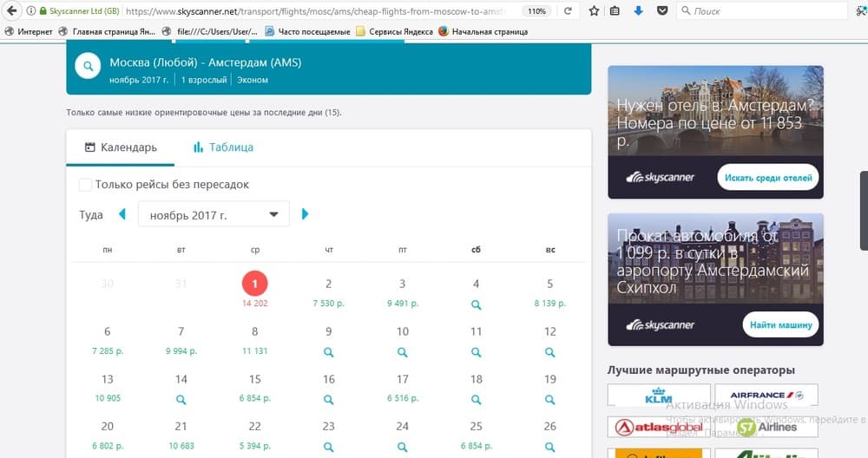Click the Найти машину button

(780, 324)
